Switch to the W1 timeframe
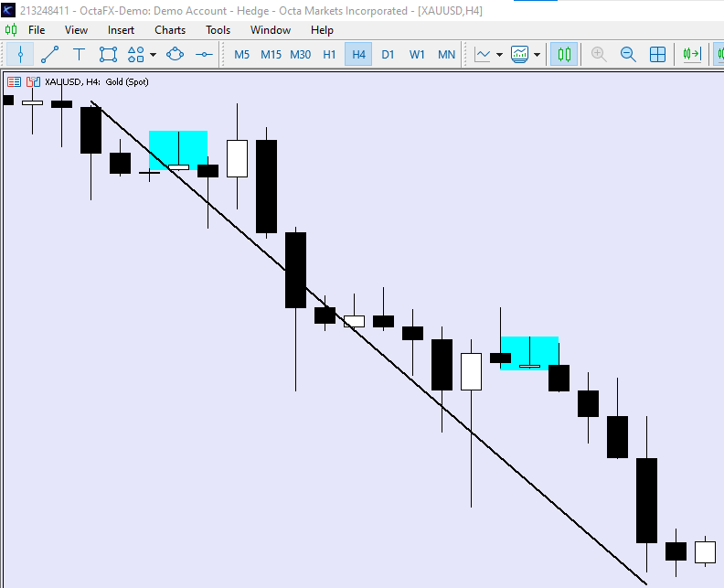Screen dimensions: 724x588 pos(417,55)
